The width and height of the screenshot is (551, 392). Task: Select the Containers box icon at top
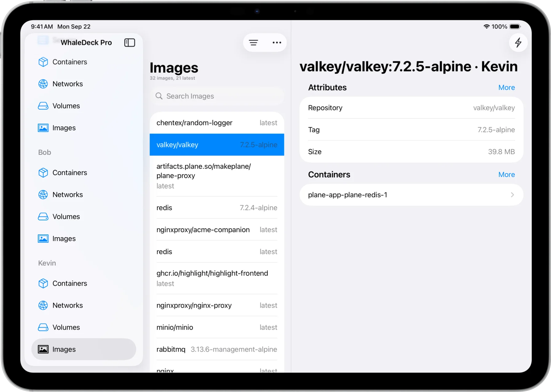pos(43,62)
